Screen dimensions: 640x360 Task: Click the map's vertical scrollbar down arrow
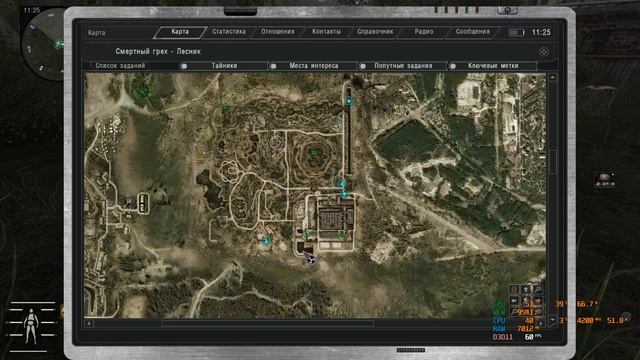coord(553,319)
